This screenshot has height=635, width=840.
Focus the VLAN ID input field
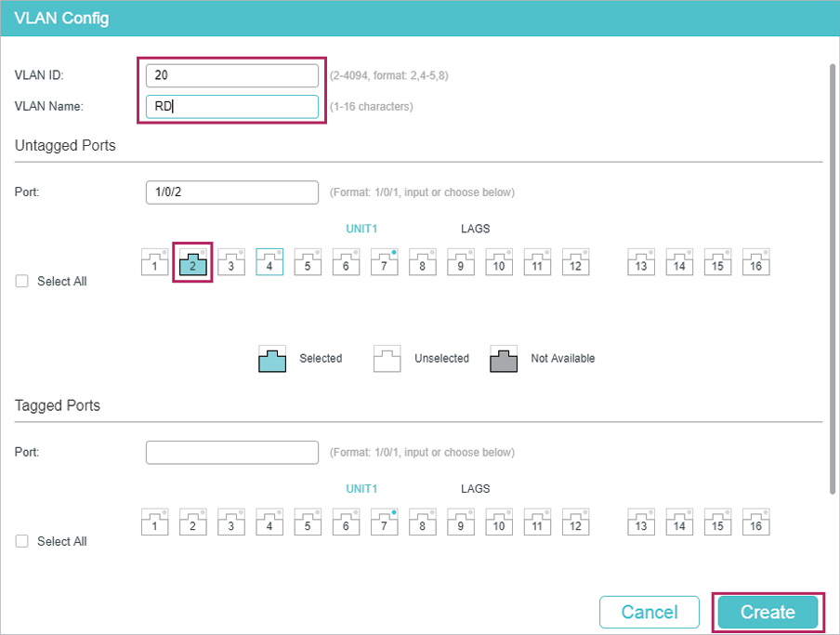(x=232, y=75)
